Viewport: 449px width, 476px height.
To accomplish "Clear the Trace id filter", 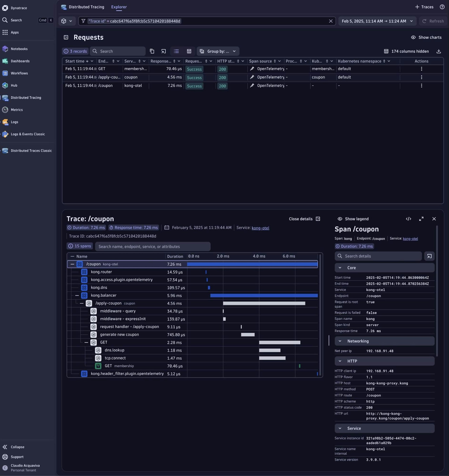I will coord(330,21).
